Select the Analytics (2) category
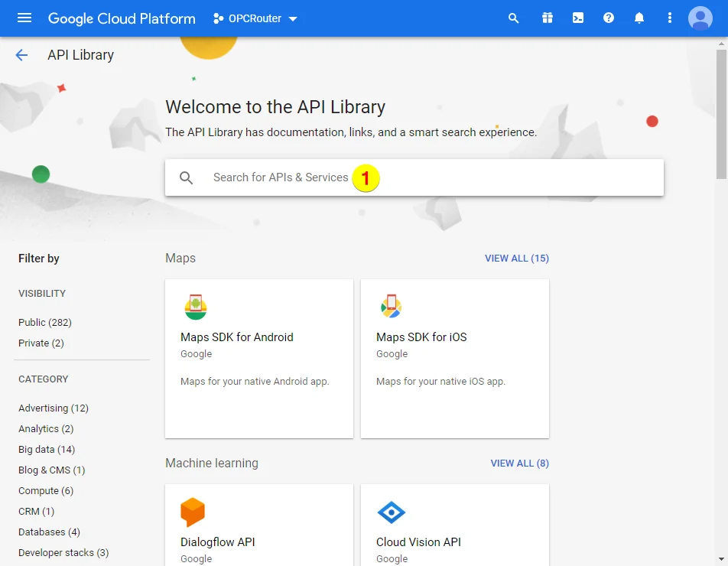Viewport: 728px width, 566px height. coord(46,429)
